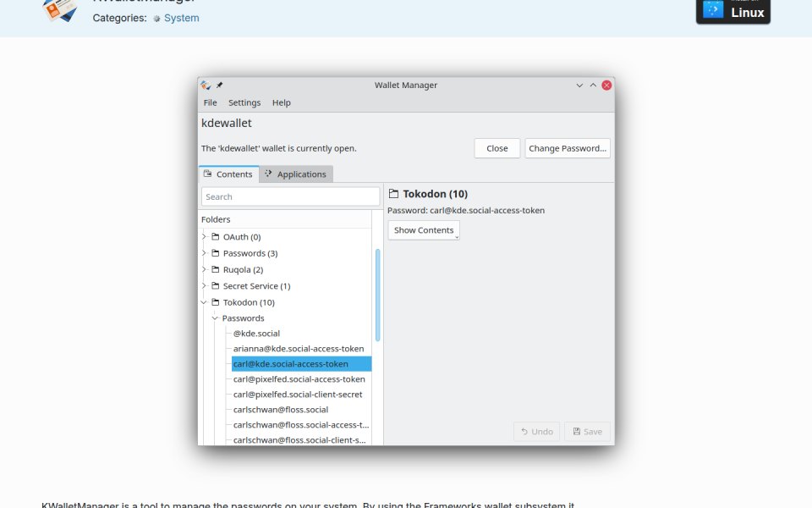Click the OAuth folder icon

tap(216, 237)
